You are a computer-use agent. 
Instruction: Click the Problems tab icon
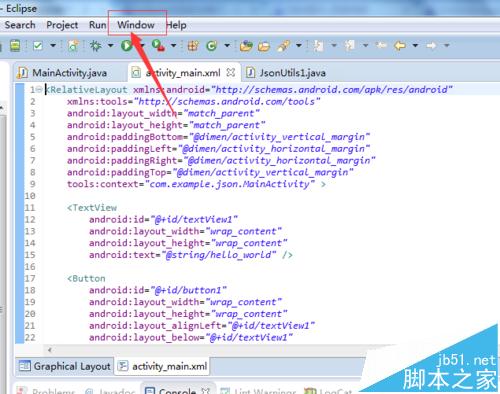tap(22, 391)
